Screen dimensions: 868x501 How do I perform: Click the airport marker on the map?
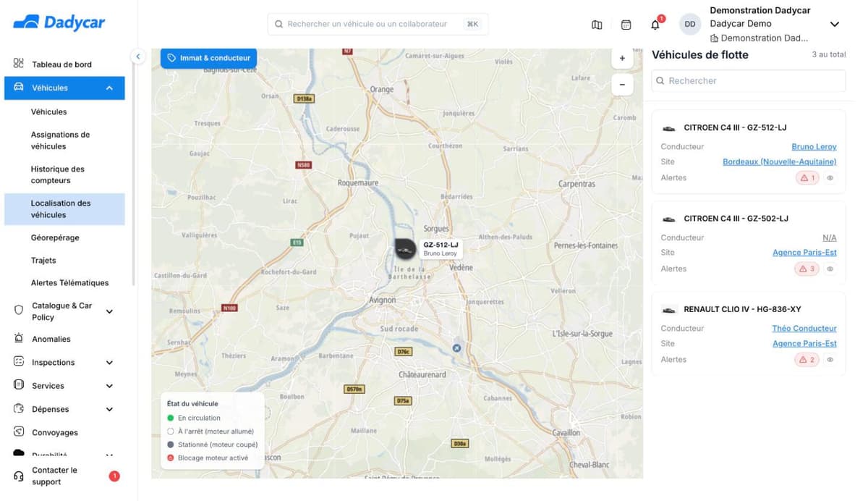pyautogui.click(x=456, y=348)
